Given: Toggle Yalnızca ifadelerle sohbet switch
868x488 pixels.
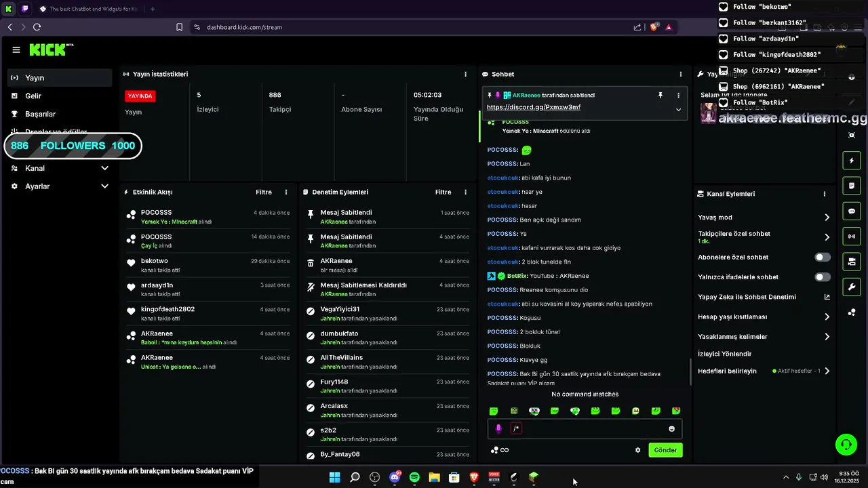Looking at the screenshot, I should (823, 277).
